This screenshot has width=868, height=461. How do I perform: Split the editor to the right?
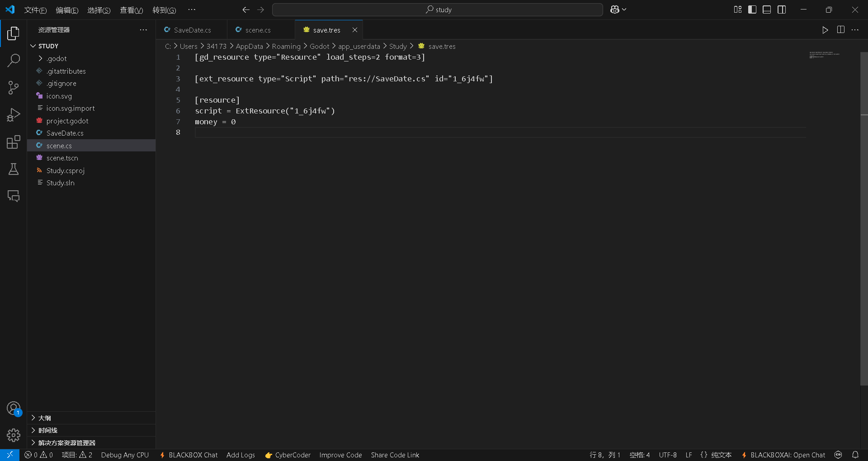coord(841,30)
